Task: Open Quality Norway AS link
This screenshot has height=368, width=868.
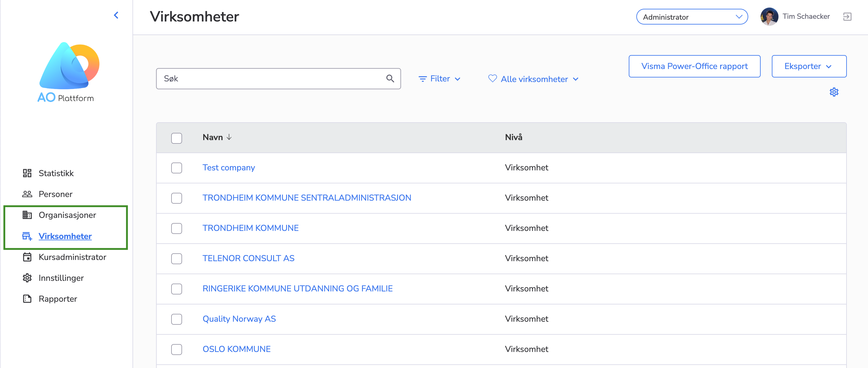Action: click(239, 319)
